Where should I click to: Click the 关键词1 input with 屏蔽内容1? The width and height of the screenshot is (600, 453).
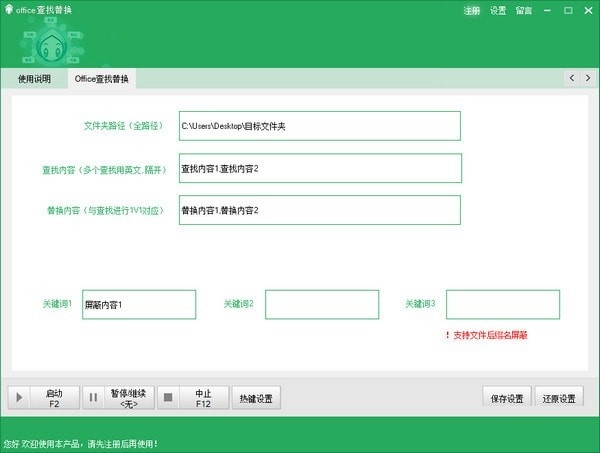coord(139,305)
